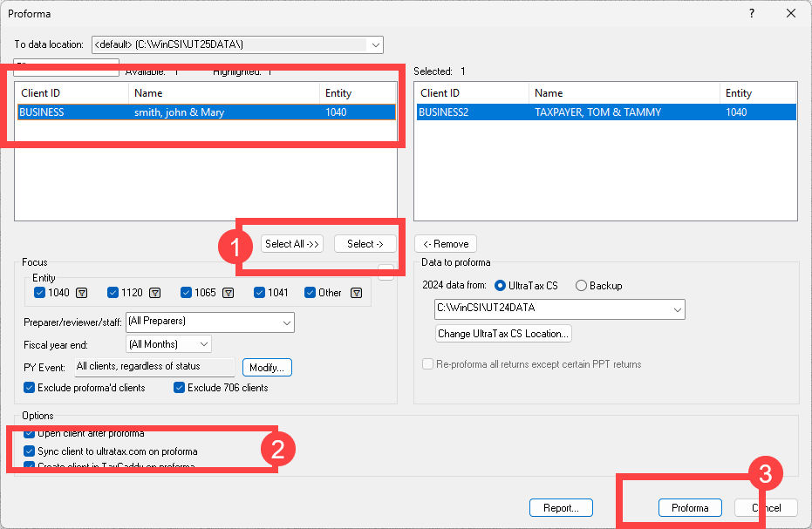
Task: Click the Name column header to sort
Action: coord(148,92)
